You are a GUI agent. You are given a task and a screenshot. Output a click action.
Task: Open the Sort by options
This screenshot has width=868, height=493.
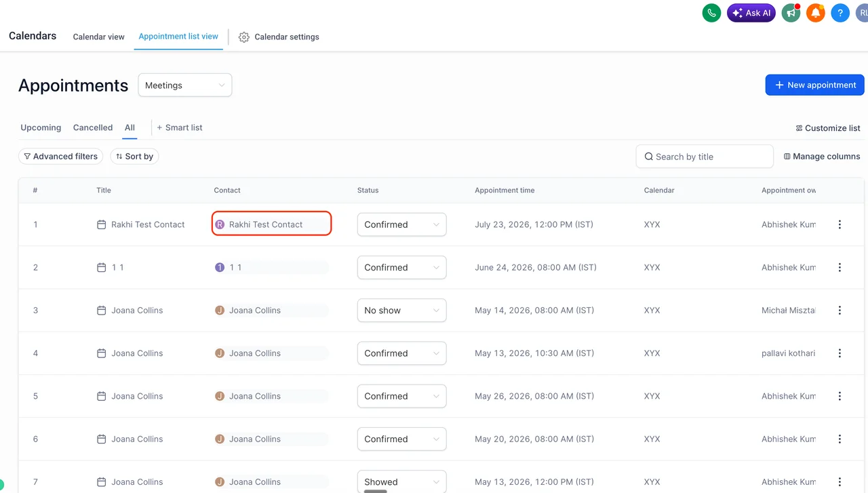(x=134, y=157)
